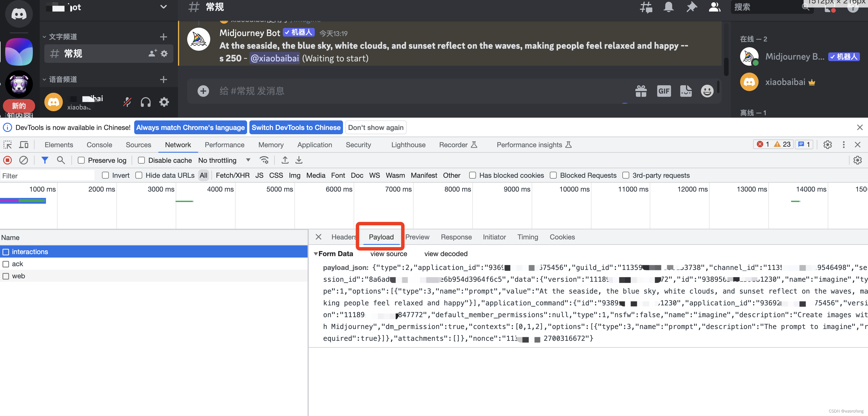Toggle the device toolbar icon
Viewport: 868px width, 416px height.
[24, 145]
